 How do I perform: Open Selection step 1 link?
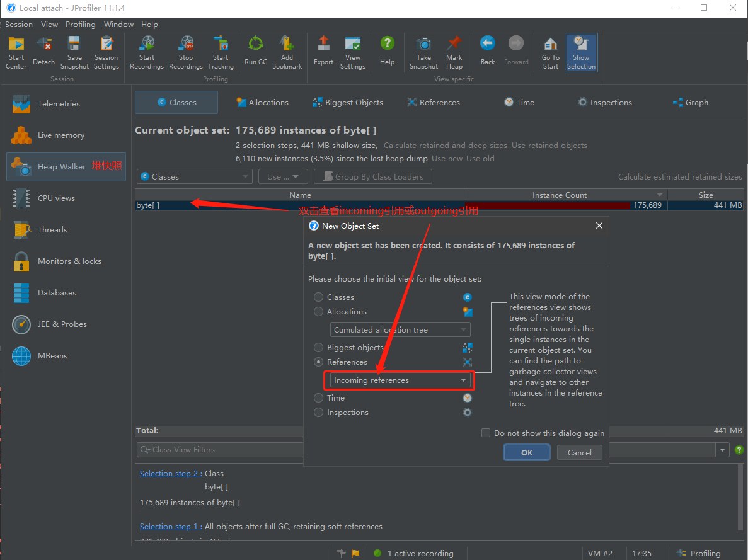(x=170, y=526)
